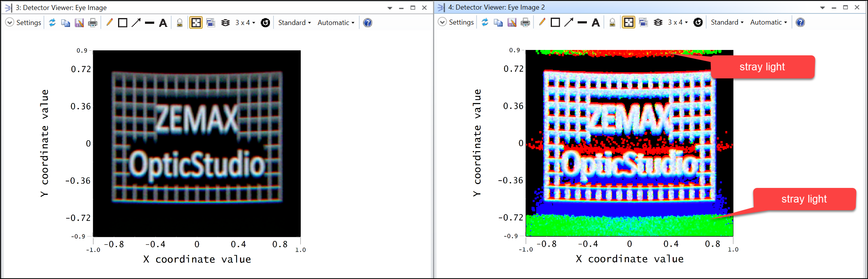Select line draw tool in Eye Image 2
This screenshot has height=279, width=868.
582,22
